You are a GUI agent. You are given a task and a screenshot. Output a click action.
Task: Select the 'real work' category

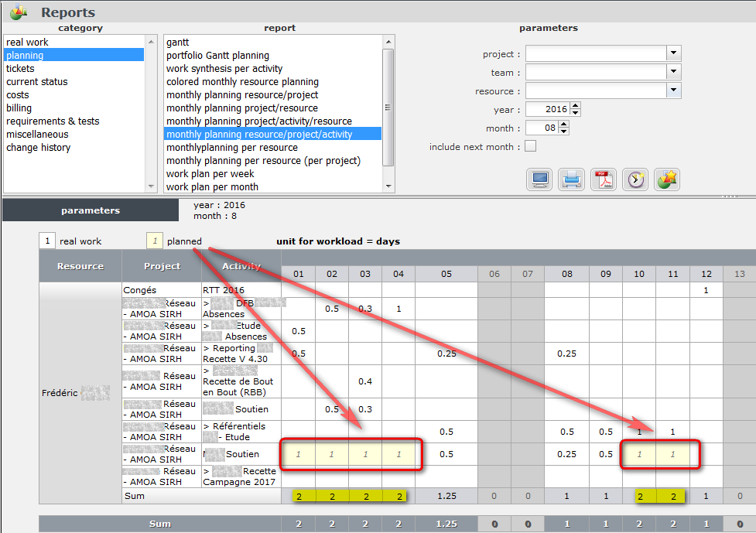tap(28, 42)
